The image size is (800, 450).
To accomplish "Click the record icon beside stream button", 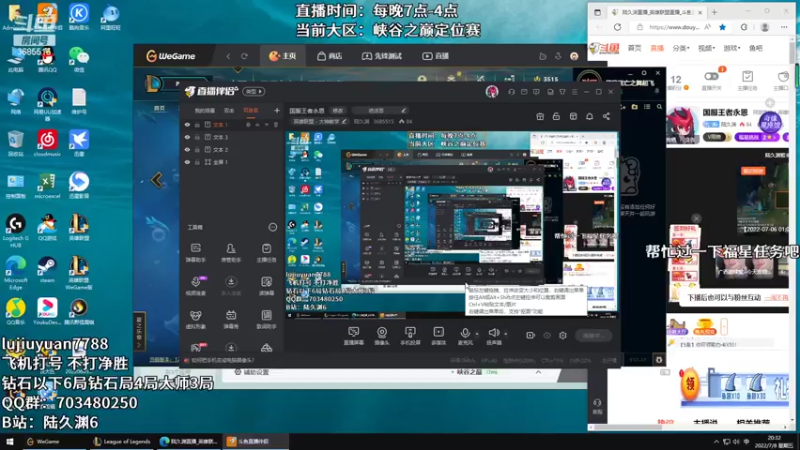I will [x=530, y=336].
